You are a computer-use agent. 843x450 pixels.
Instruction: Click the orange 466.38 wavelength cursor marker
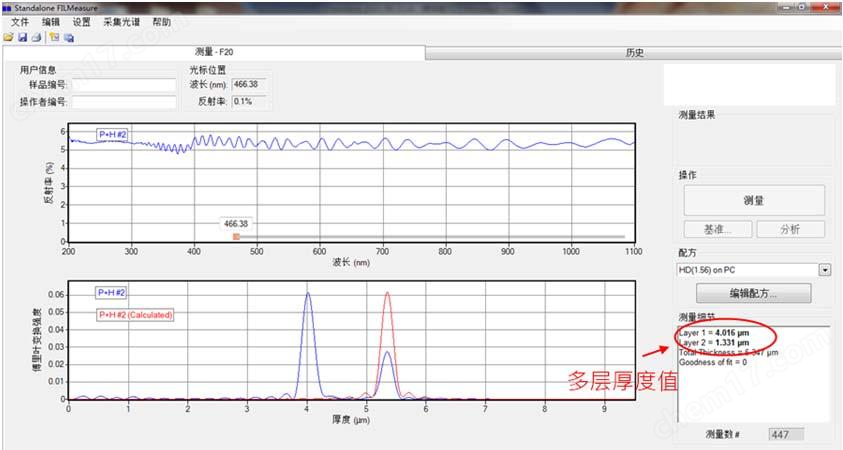pos(236,237)
